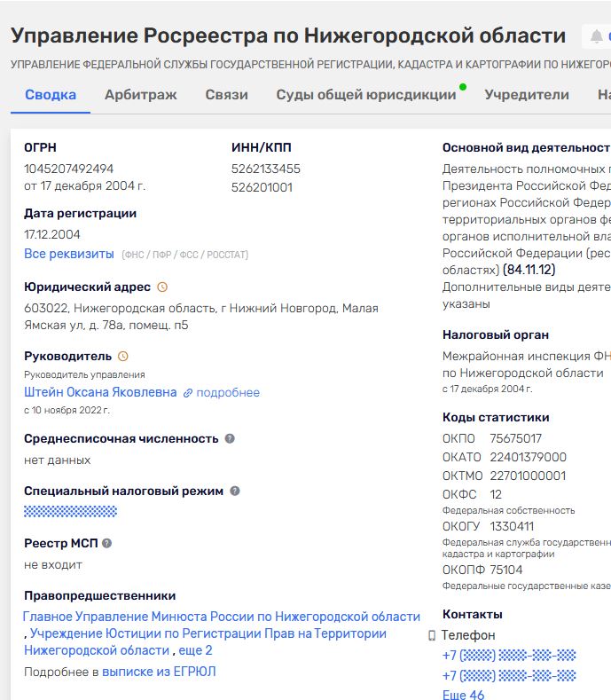Image resolution: width=611 pixels, height=700 pixels.
Task: Expand еще 2 predecessors
Action: click(195, 650)
